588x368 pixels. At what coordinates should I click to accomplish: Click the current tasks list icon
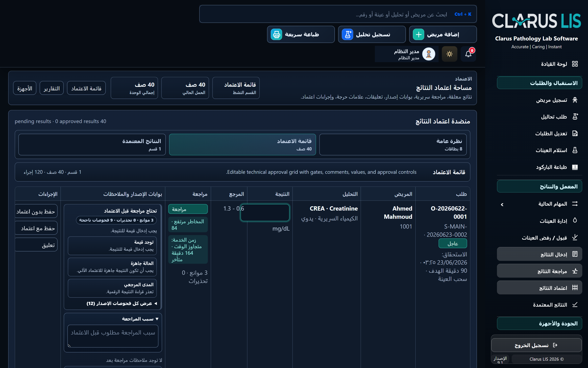point(575,204)
